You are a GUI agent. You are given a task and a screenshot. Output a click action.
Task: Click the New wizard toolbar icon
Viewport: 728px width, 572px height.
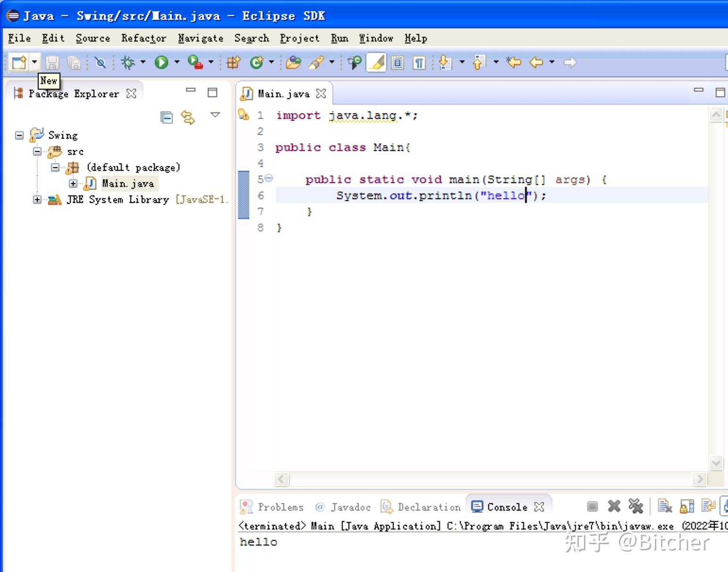pyautogui.click(x=19, y=62)
